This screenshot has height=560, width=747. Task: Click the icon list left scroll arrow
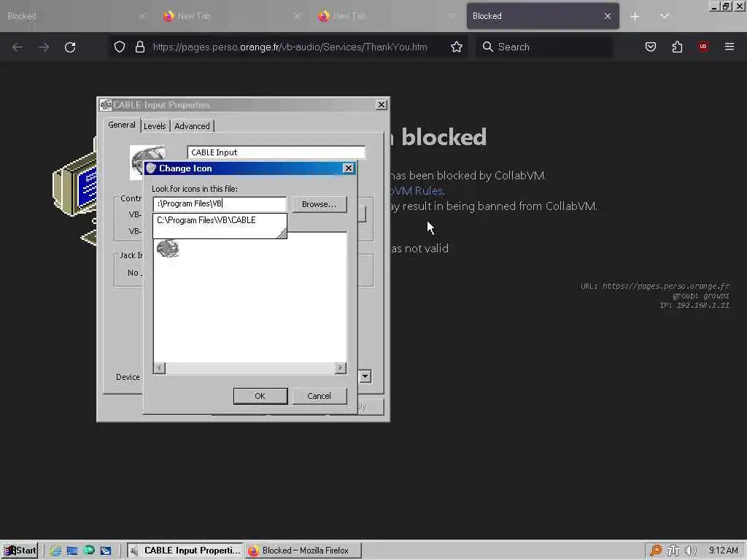(159, 368)
